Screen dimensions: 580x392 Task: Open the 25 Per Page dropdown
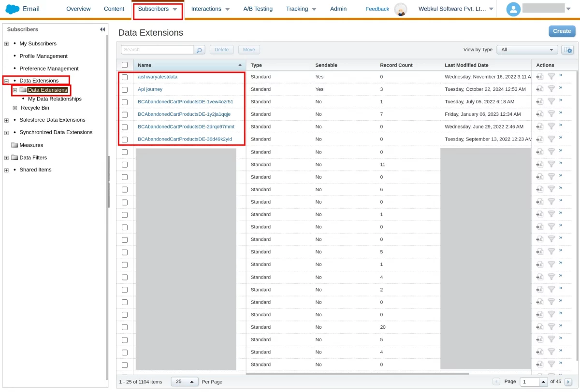pos(185,381)
